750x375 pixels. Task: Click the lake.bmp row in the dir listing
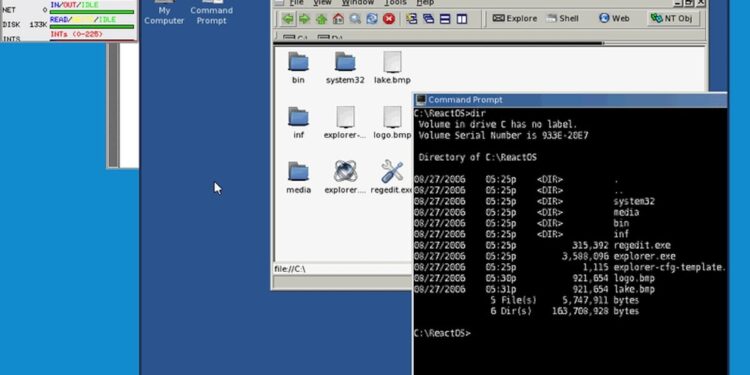pyautogui.click(x=534, y=289)
